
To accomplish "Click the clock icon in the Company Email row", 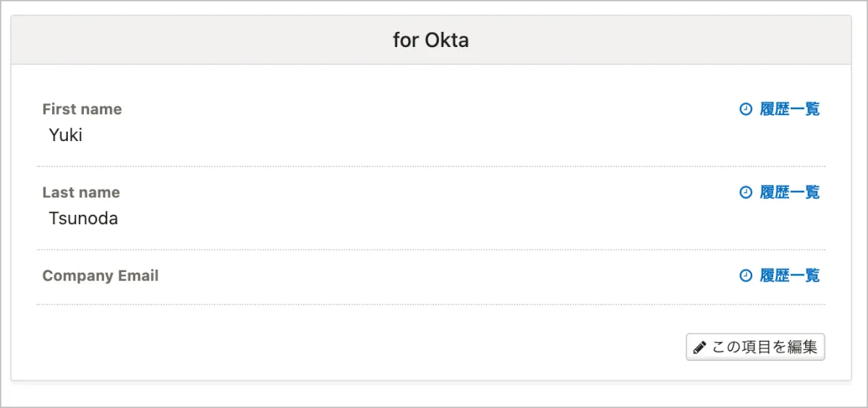I will [746, 276].
